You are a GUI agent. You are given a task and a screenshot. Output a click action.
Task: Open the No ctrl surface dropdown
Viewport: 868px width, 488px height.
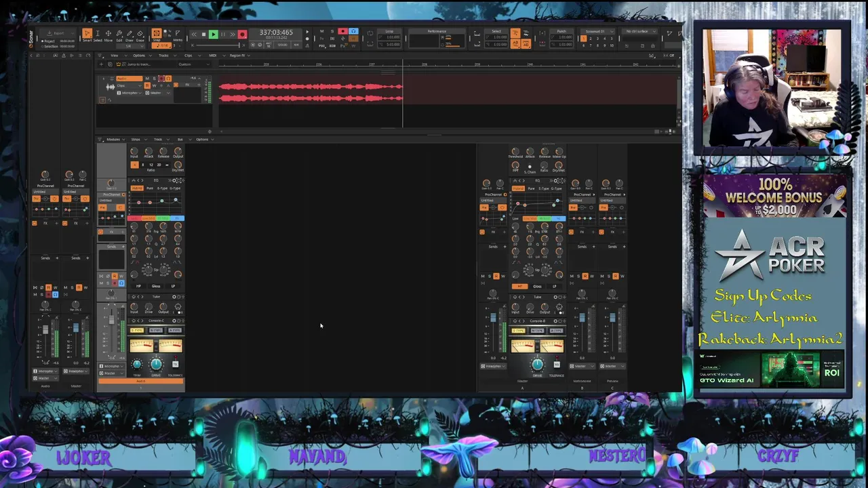coord(639,31)
